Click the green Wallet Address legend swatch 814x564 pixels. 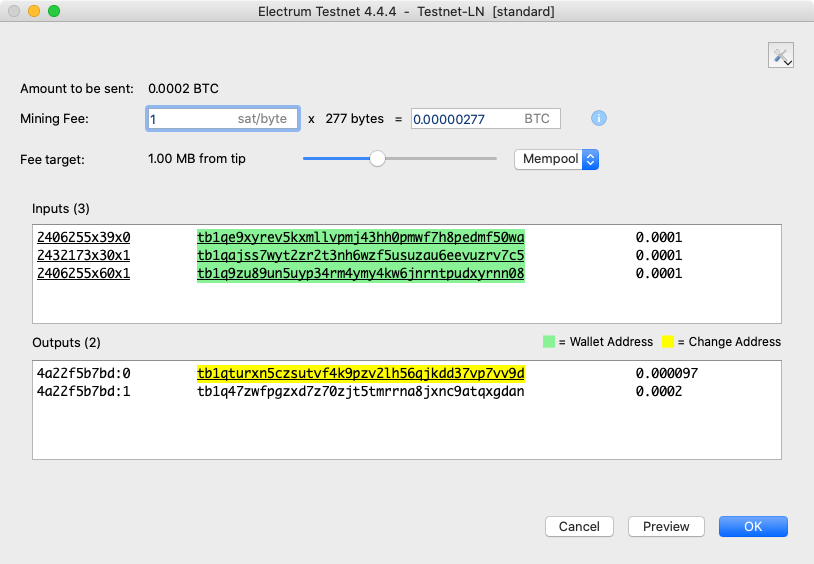pyautogui.click(x=549, y=342)
